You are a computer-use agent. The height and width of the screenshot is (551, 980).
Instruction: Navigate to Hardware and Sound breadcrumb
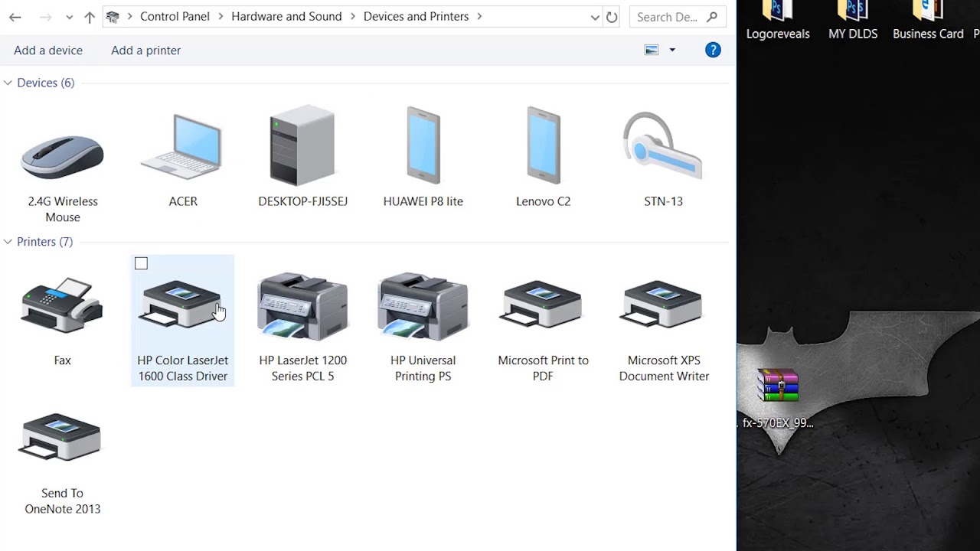(x=286, y=16)
